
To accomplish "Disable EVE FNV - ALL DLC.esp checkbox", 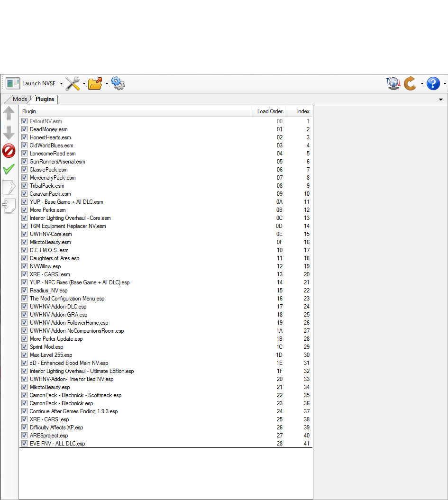I will 25,443.
